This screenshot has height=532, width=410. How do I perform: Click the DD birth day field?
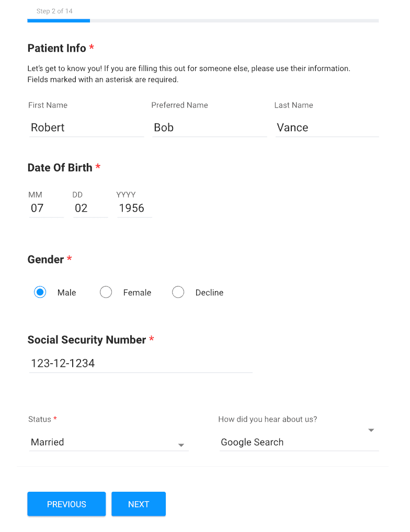(90, 208)
